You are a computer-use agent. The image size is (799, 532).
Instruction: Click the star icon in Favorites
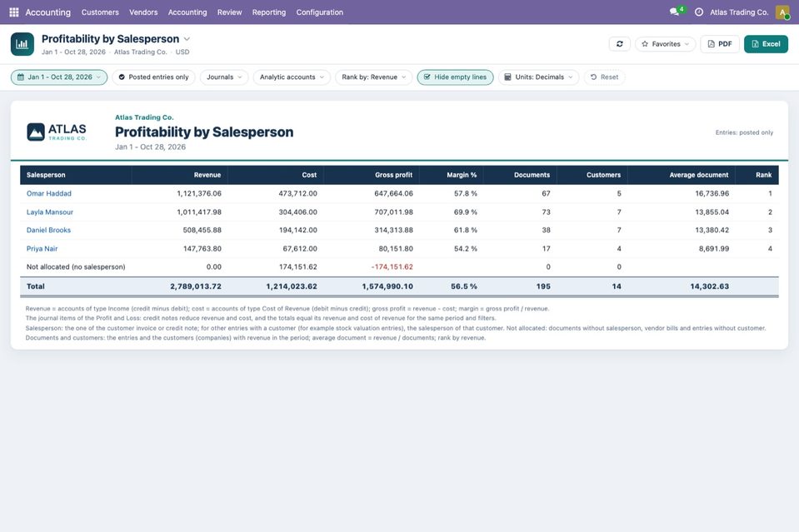(645, 44)
